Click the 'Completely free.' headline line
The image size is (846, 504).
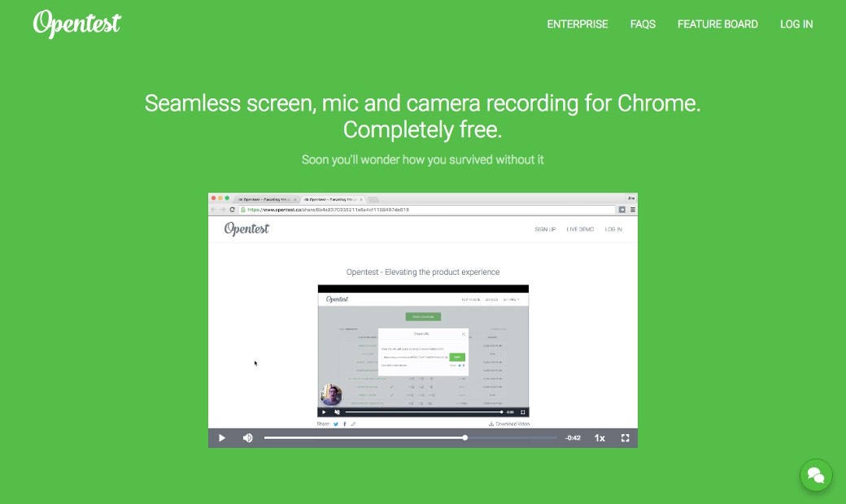tap(422, 130)
